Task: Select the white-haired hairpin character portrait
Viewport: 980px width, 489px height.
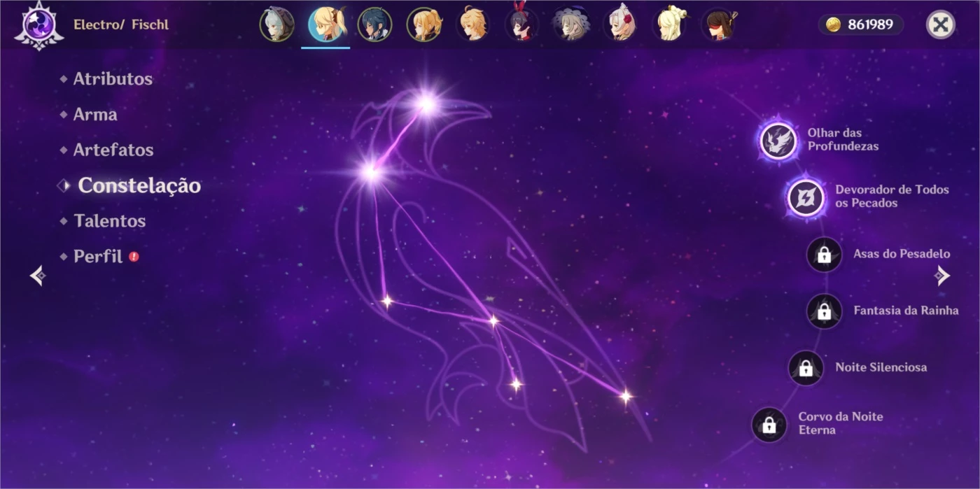Action: pyautogui.click(x=668, y=24)
